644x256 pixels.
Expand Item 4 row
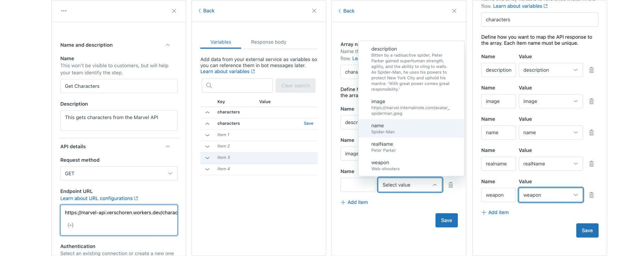pyautogui.click(x=207, y=169)
